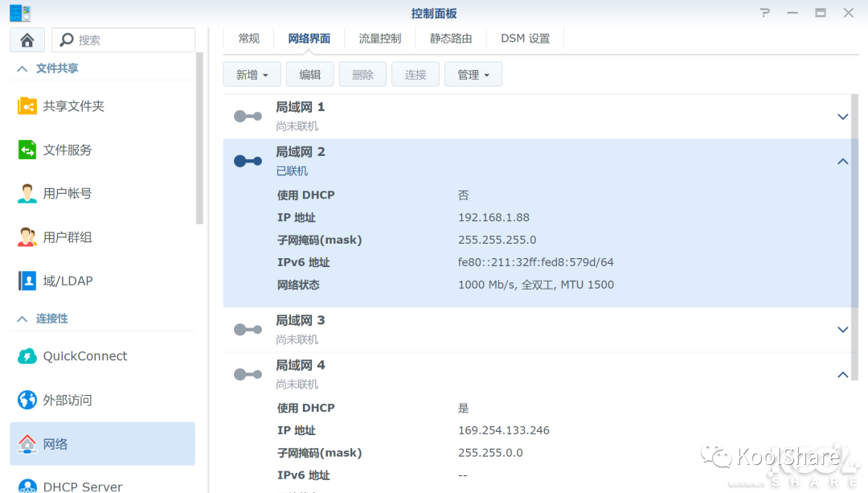The height and width of the screenshot is (493, 868).
Task: Open the 新增 dropdown menu
Action: click(252, 75)
